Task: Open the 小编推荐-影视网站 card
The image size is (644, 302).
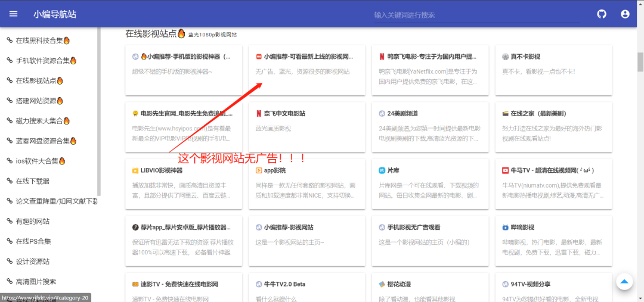Action: tap(307, 241)
